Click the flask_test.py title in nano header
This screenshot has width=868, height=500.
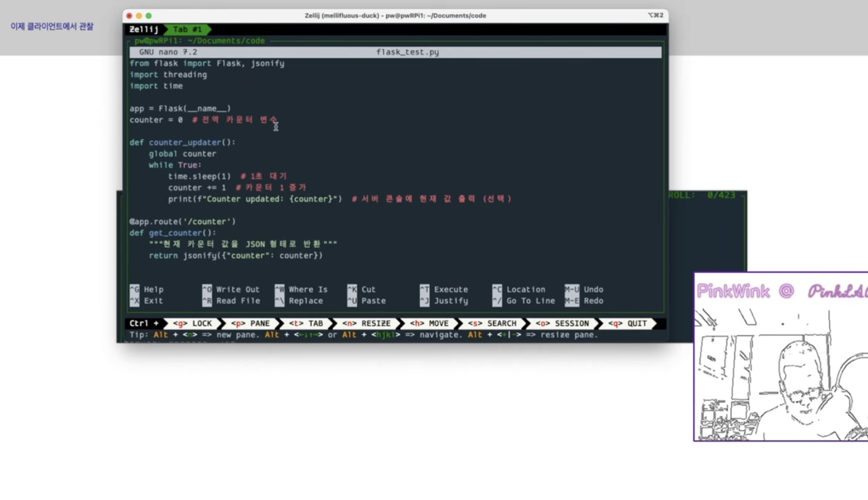407,52
